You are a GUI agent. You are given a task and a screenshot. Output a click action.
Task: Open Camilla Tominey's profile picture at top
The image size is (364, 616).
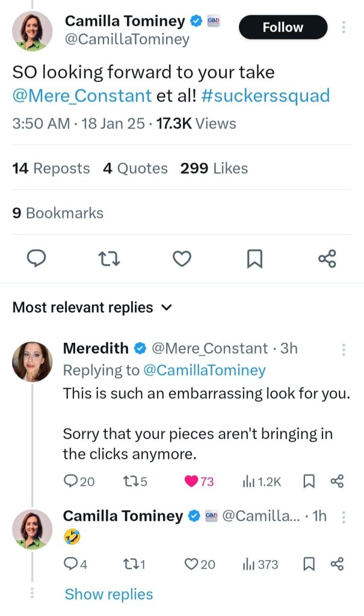tap(34, 30)
